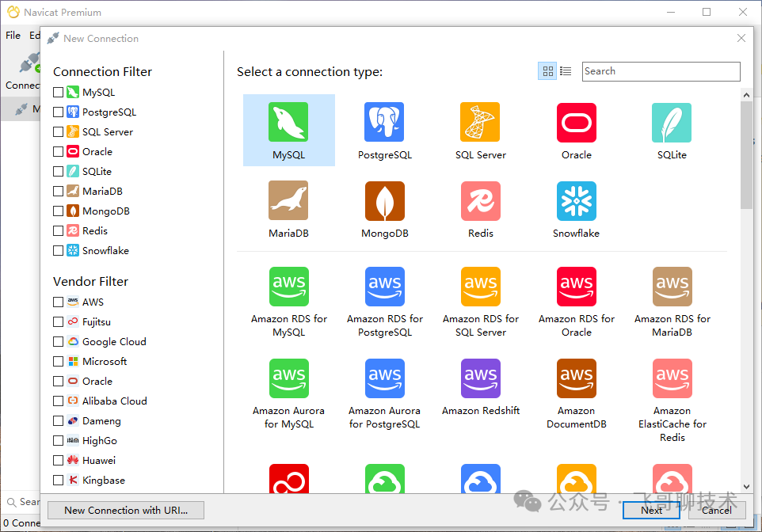Screen dimensions: 762x532
Task: Pick Amazon ElastiCache for Redis
Action: click(672, 378)
